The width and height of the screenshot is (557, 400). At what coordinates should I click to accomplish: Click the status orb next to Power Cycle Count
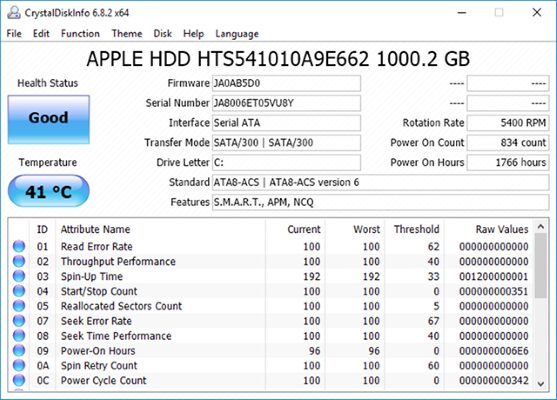coord(19,380)
